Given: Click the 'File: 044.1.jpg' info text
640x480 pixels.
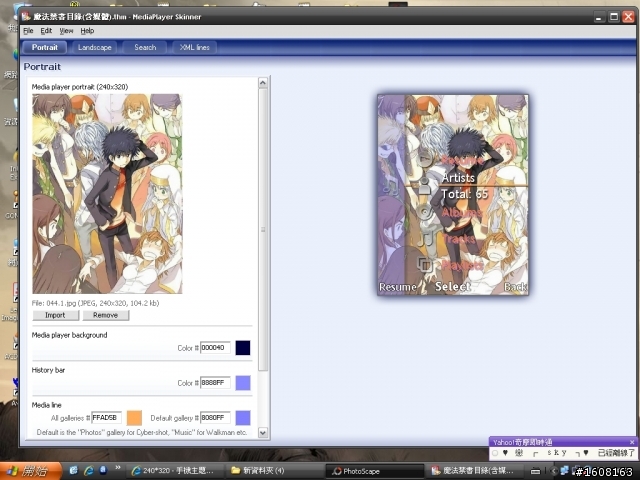Looking at the screenshot, I should tap(96, 303).
